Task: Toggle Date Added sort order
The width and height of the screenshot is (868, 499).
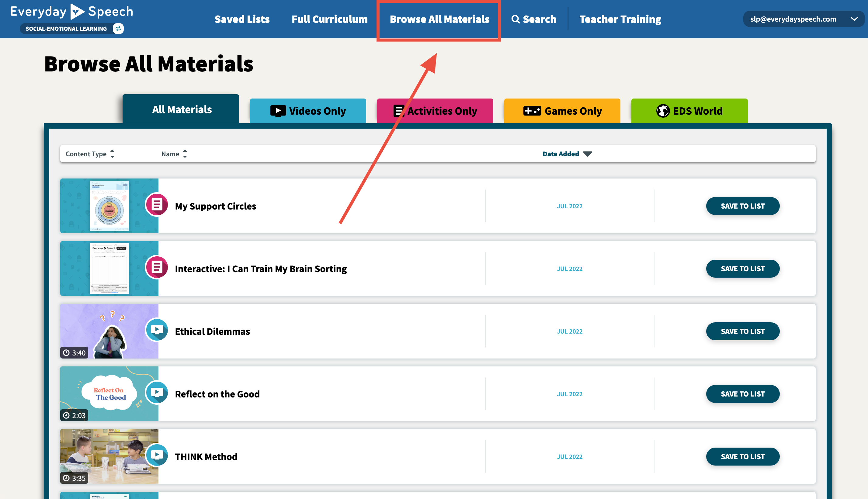Action: click(567, 154)
